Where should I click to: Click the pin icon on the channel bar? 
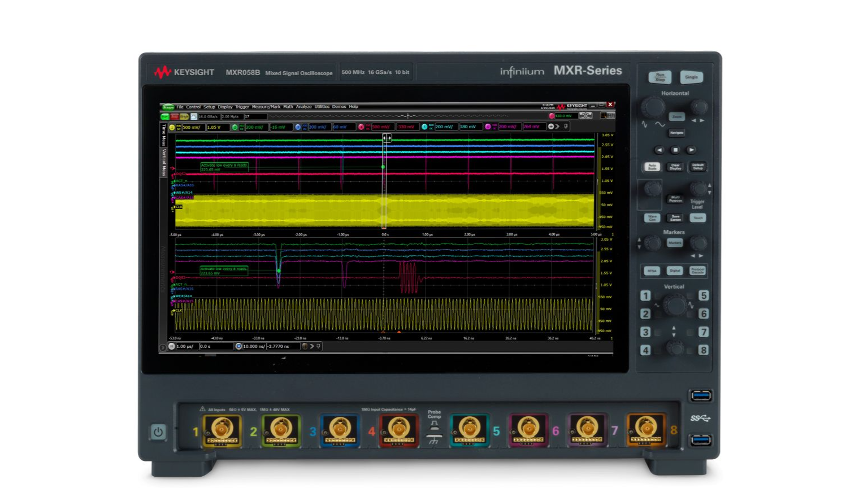coord(566,127)
